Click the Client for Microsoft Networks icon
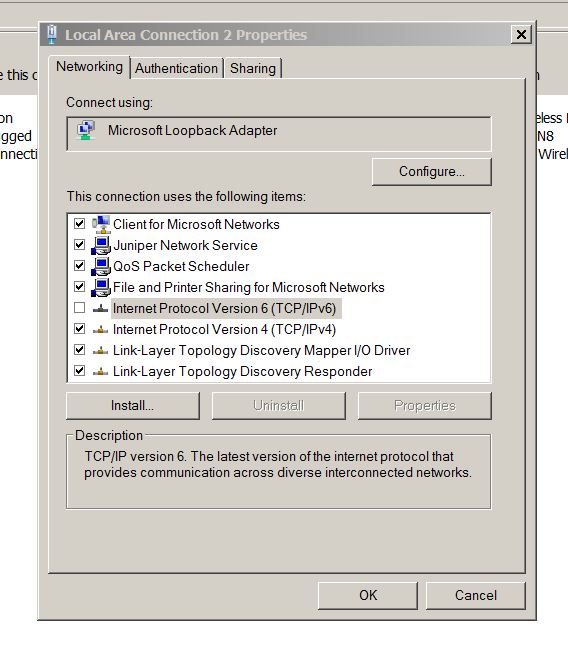 [x=101, y=224]
